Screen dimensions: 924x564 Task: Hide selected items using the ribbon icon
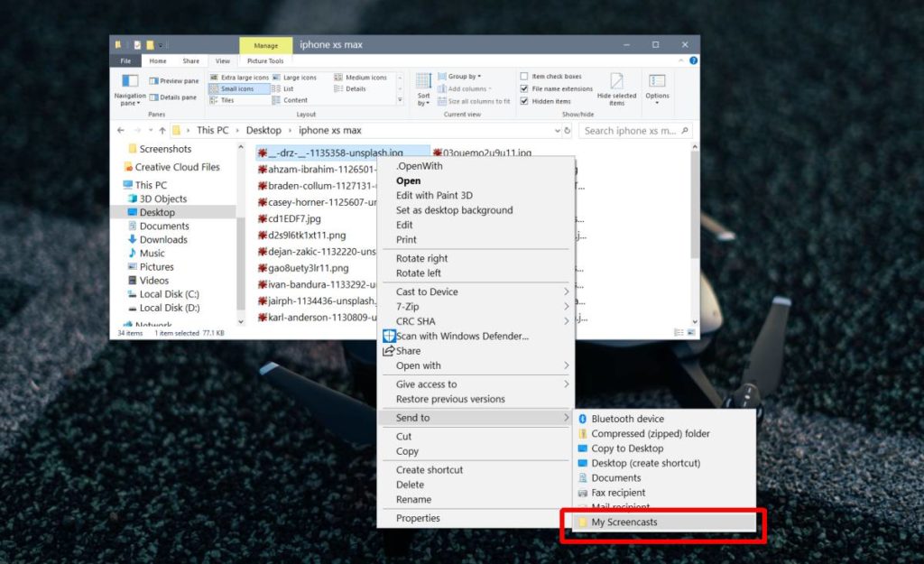[x=618, y=88]
